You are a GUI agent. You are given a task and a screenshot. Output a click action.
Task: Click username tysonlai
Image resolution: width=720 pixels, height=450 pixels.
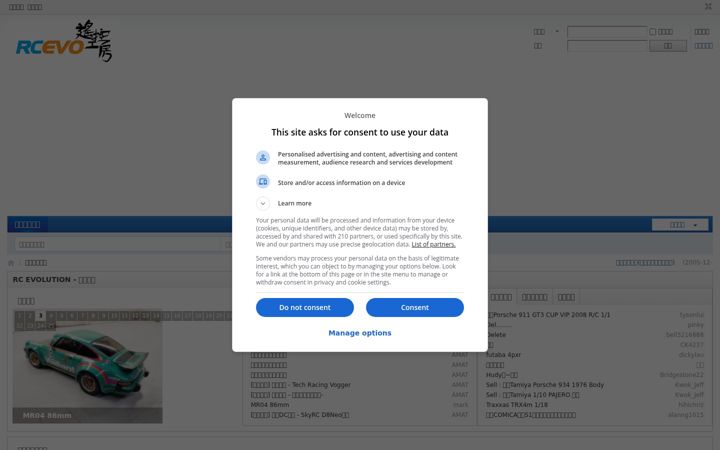tap(692, 315)
